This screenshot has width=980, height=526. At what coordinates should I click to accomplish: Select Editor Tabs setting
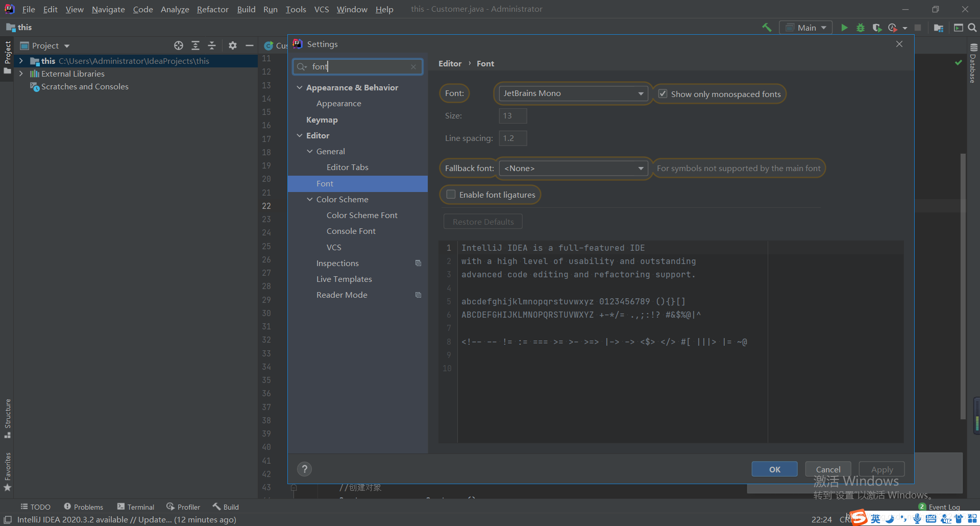(x=347, y=167)
